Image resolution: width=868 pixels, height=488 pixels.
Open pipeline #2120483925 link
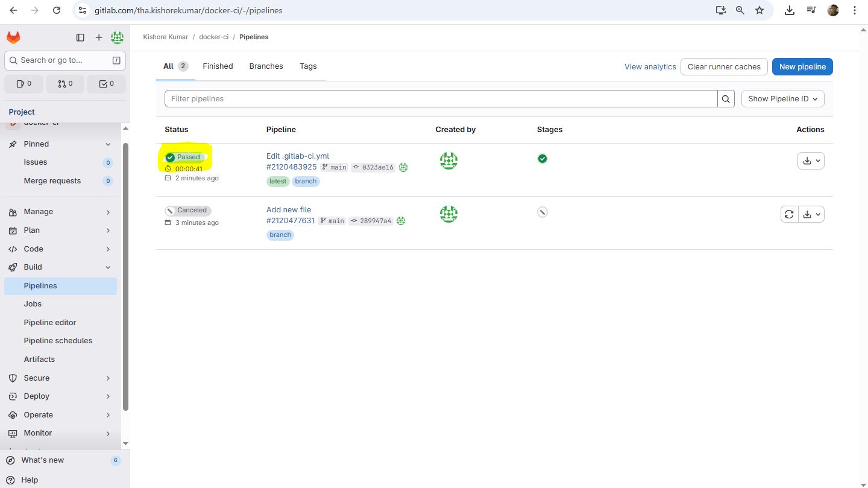coord(292,167)
